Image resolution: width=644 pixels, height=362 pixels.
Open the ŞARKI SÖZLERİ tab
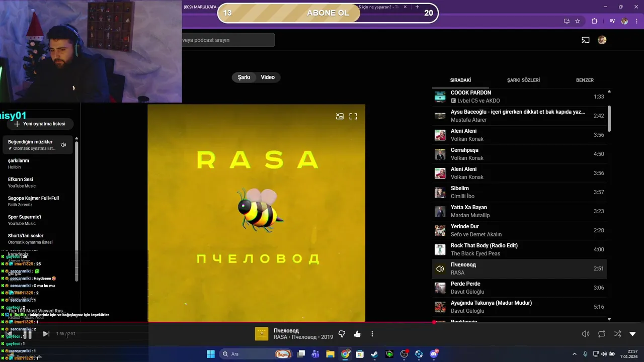pyautogui.click(x=523, y=80)
